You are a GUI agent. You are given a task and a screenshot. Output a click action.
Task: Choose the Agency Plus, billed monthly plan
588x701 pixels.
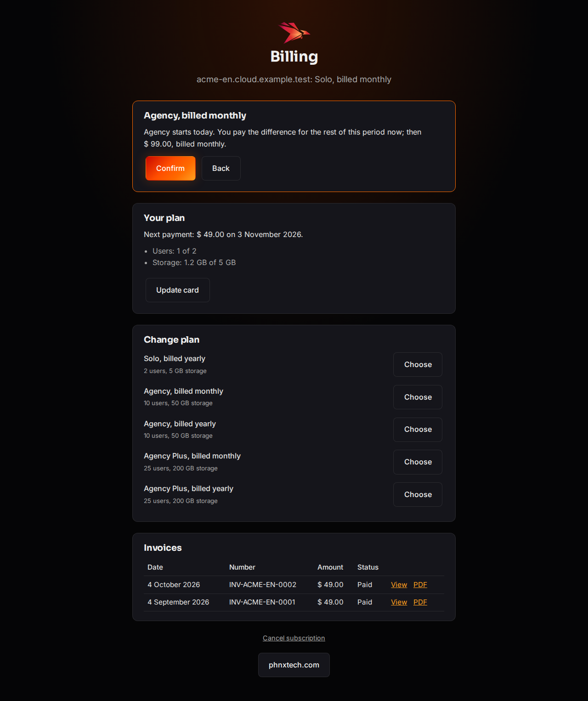tap(418, 462)
